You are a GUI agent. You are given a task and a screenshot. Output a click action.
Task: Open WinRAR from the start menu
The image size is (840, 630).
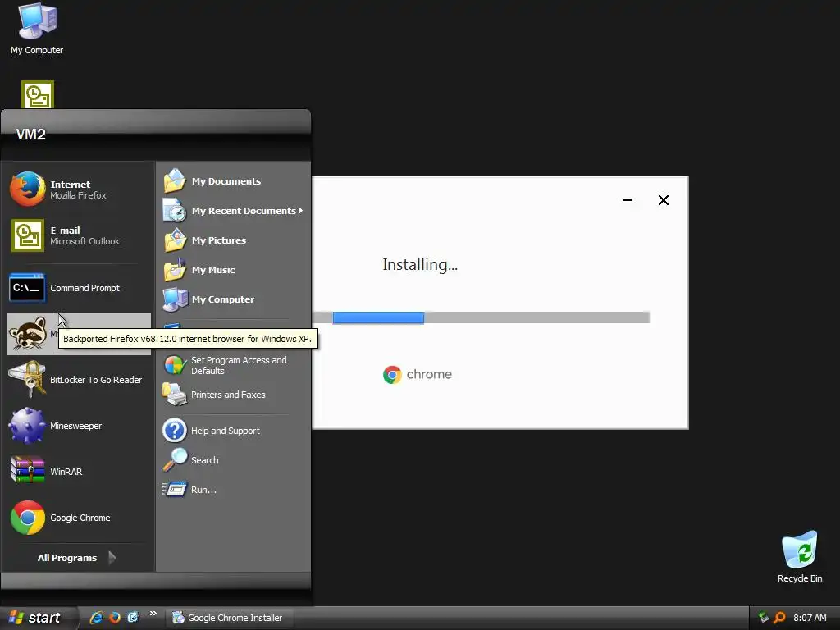coord(79,472)
